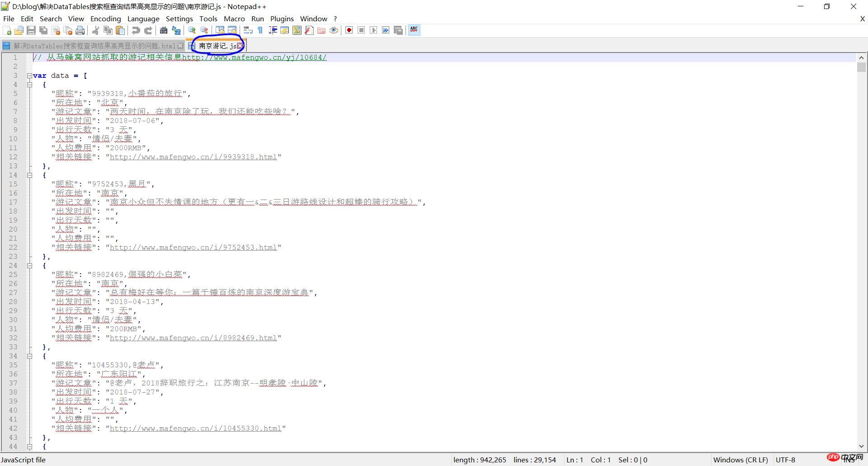Viewport: 868px width, 466px height.
Task: Click the Cut scissors icon
Action: (x=96, y=30)
